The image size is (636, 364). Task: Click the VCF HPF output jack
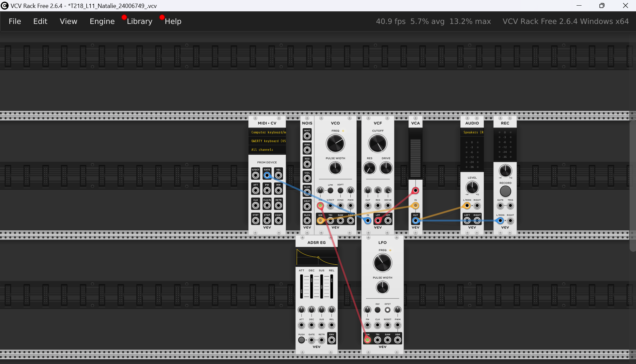388,221
